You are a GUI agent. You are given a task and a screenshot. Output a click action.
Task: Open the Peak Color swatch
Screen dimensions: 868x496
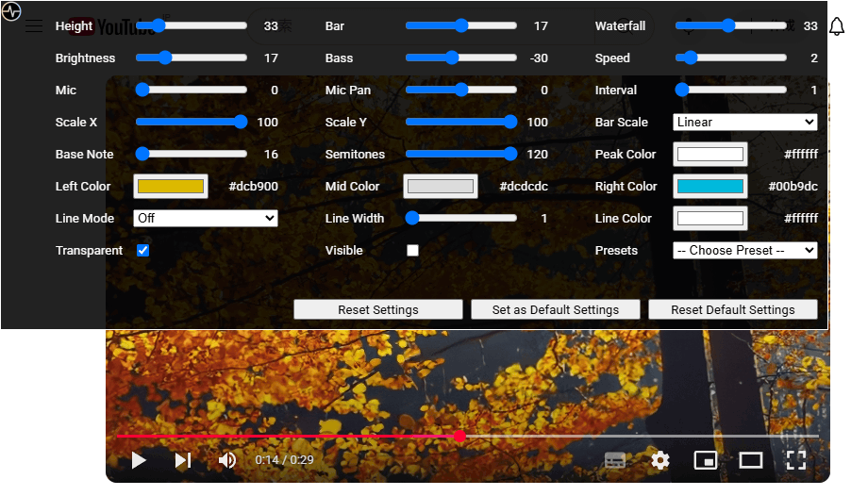coord(710,154)
